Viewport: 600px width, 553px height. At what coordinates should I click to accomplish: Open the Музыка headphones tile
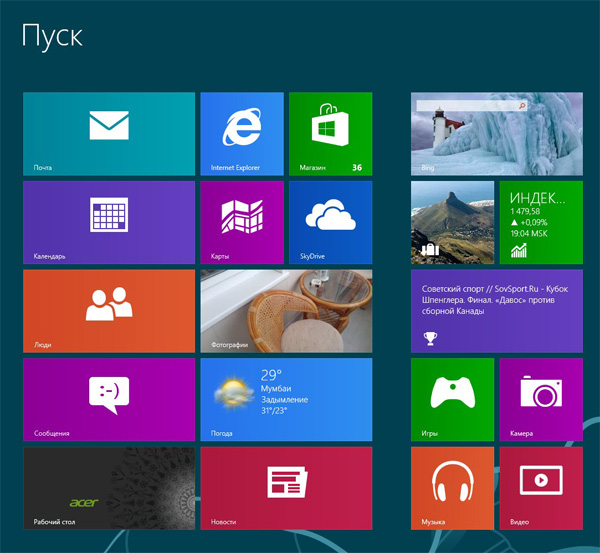(452, 488)
